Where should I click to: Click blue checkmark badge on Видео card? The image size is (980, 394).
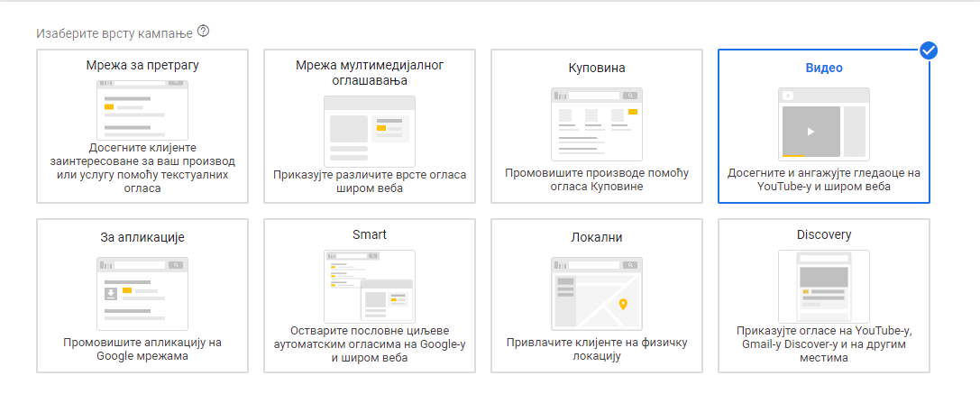tap(930, 50)
